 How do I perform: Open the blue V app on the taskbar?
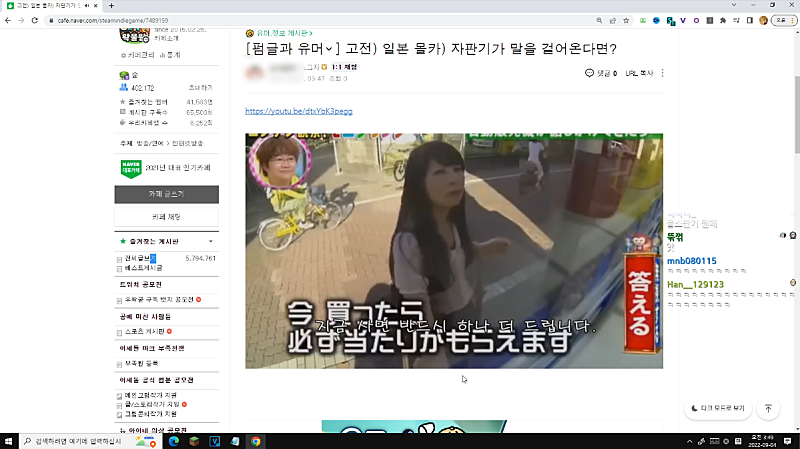[214, 441]
